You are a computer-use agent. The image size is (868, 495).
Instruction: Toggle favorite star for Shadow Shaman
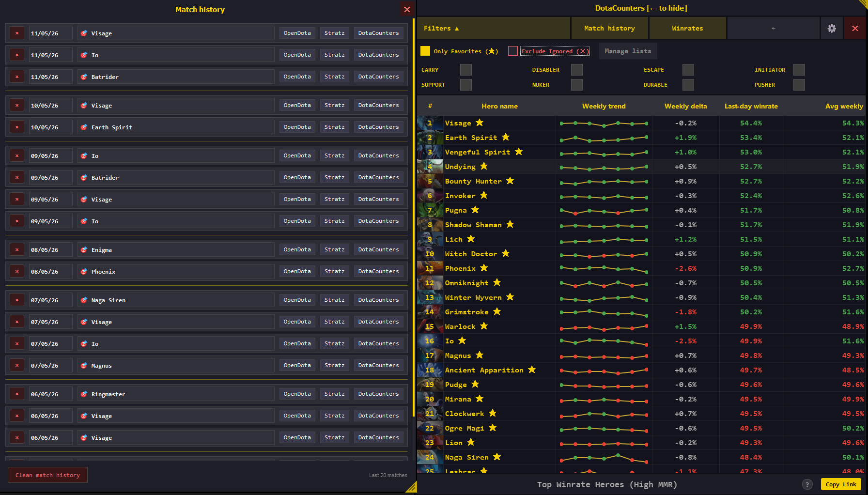click(x=510, y=224)
